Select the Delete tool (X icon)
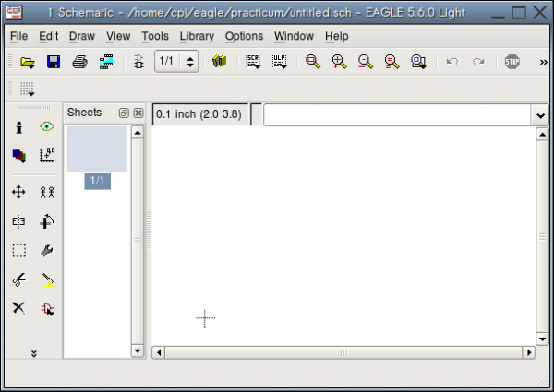Viewport: 554px width, 392px height. (18, 308)
